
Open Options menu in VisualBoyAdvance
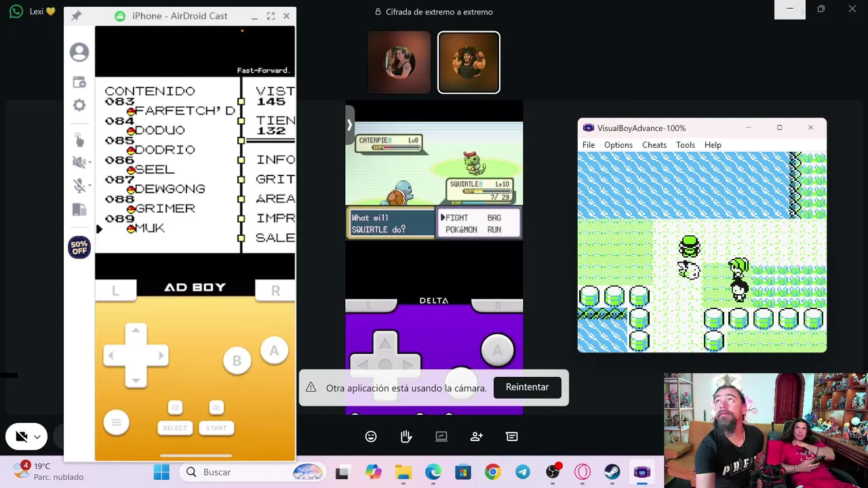click(618, 145)
